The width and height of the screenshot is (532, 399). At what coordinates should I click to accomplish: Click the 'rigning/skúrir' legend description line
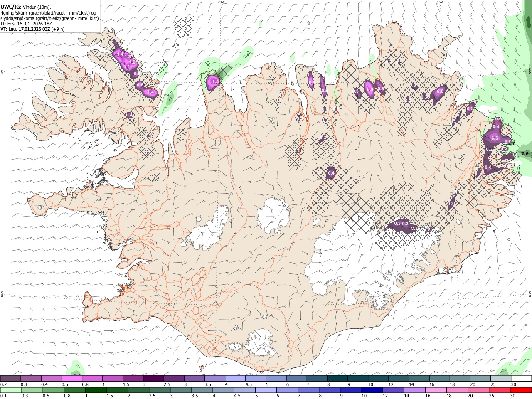coord(48,13)
